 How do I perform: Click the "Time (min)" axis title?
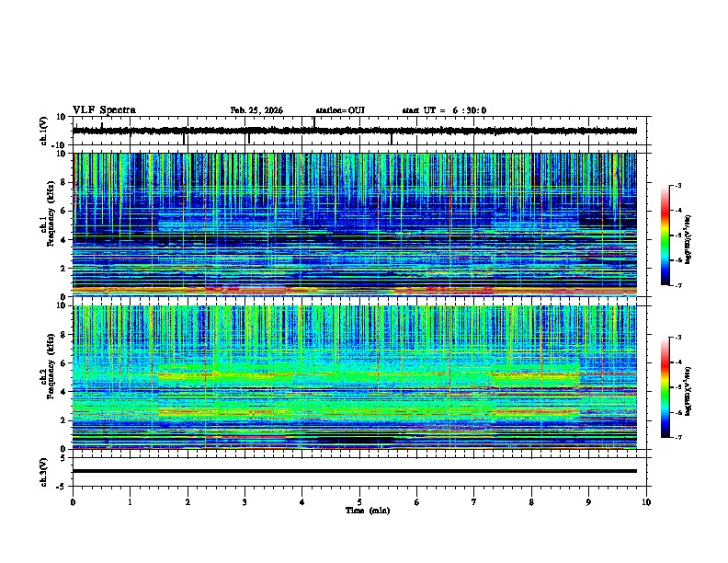368,511
